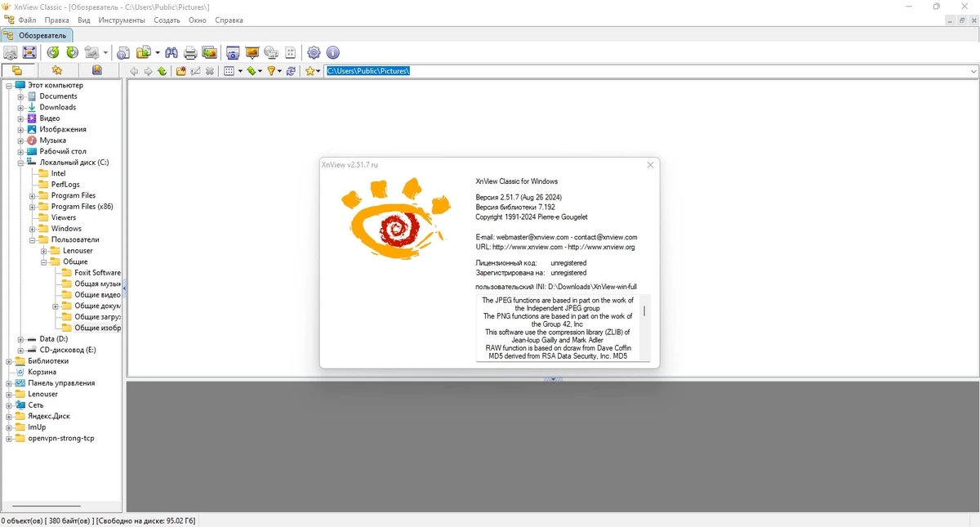The width and height of the screenshot is (980, 527).
Task: Select the openvpn-strong-tcp folder
Action: tap(61, 438)
